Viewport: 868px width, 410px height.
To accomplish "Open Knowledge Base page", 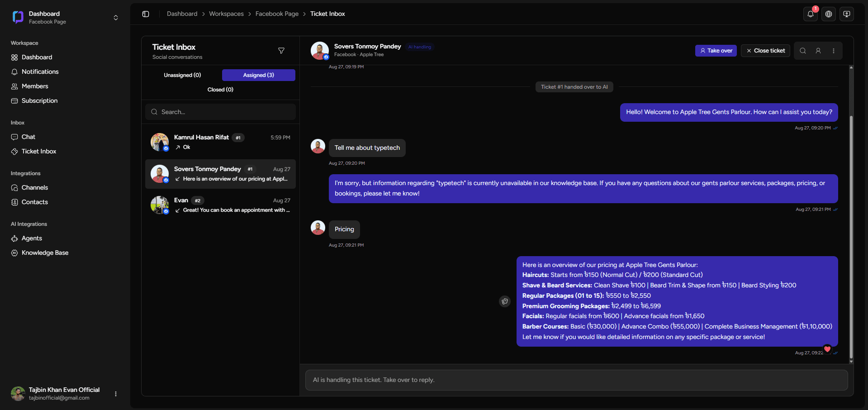I will point(45,253).
